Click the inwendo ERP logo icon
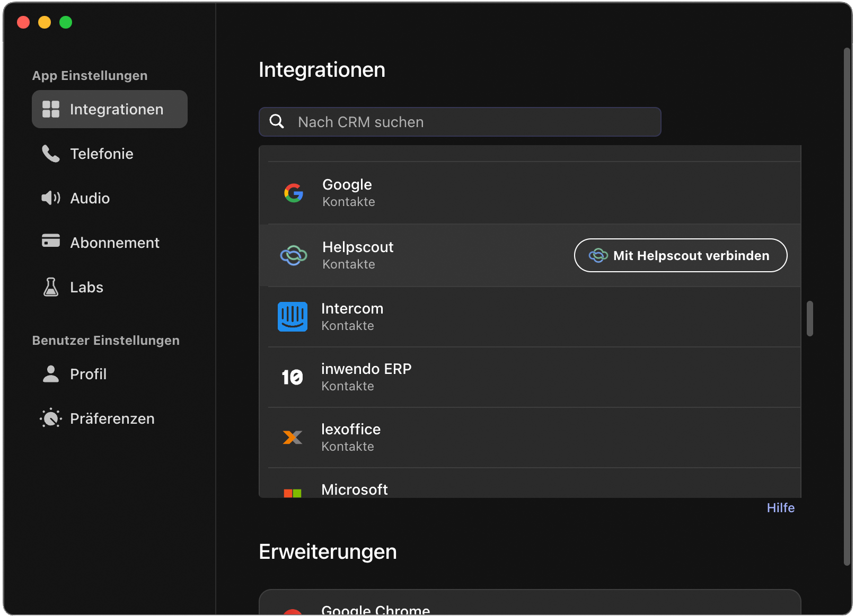Viewport: 855px width, 616px height. (293, 377)
